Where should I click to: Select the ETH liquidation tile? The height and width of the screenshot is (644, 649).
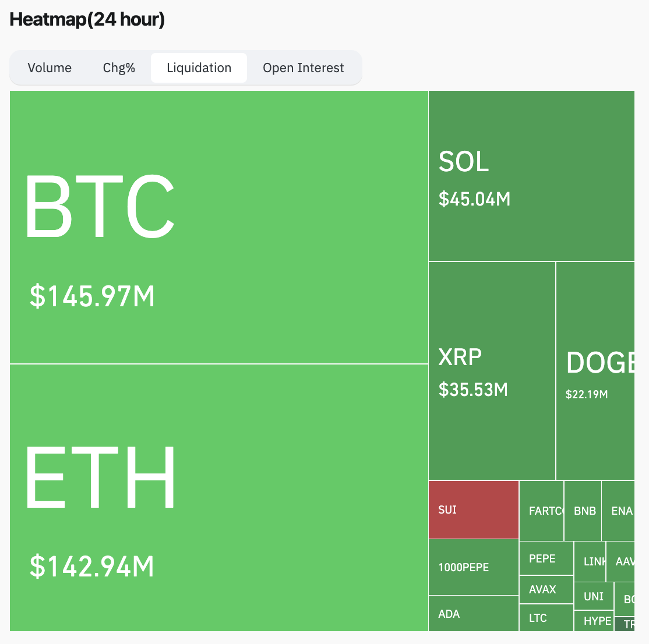click(218, 498)
